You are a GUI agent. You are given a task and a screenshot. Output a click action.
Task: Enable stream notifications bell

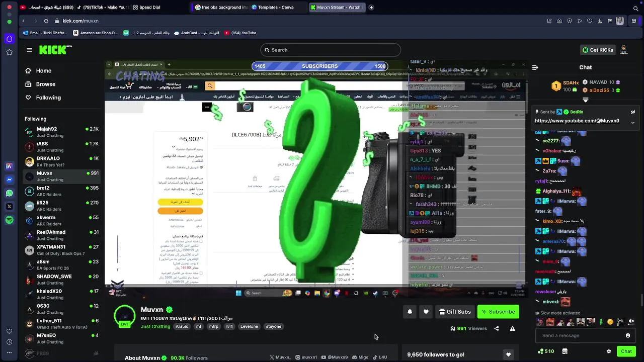tap(410, 312)
